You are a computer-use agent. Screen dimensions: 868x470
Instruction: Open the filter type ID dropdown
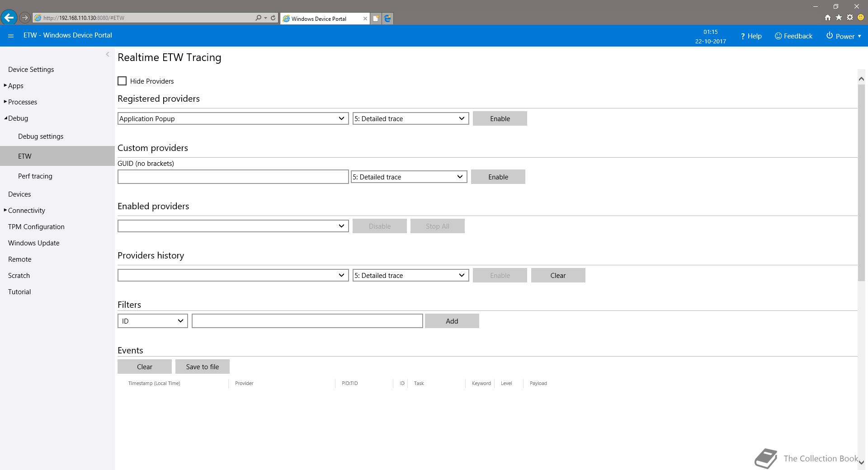point(152,321)
